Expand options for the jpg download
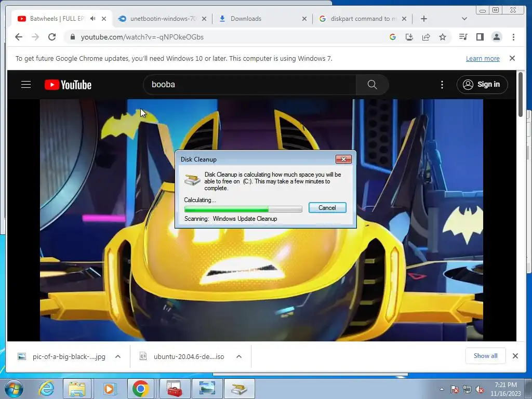This screenshot has height=399, width=532. pos(118,356)
